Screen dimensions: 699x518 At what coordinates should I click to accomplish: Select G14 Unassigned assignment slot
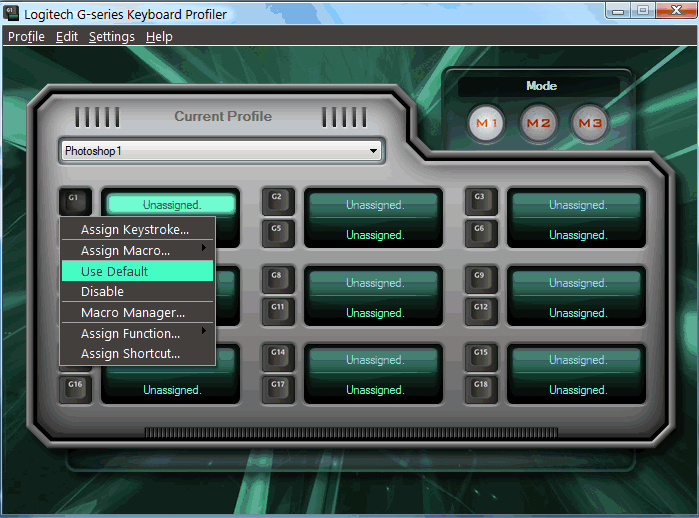tap(374, 360)
